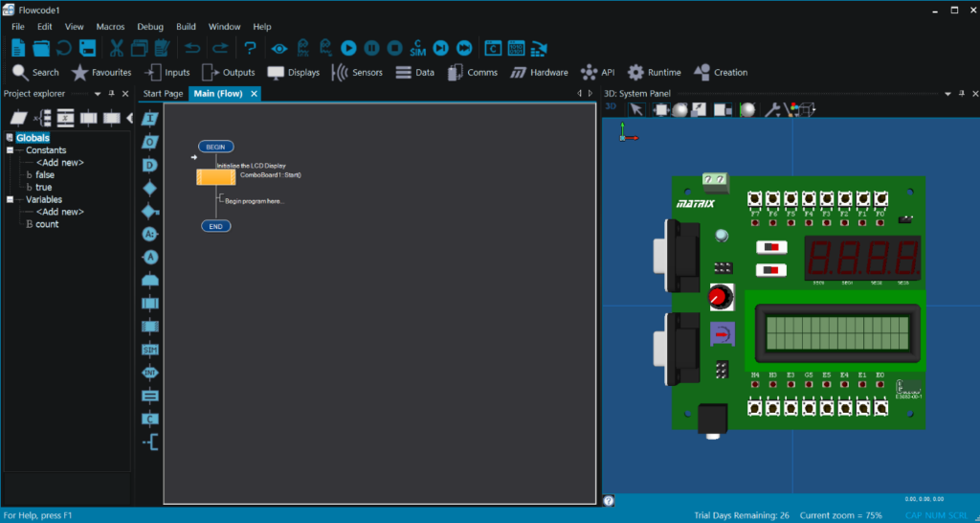The height and width of the screenshot is (523, 980).
Task: Open the System Panel dropdown arrow
Action: pyautogui.click(x=947, y=94)
